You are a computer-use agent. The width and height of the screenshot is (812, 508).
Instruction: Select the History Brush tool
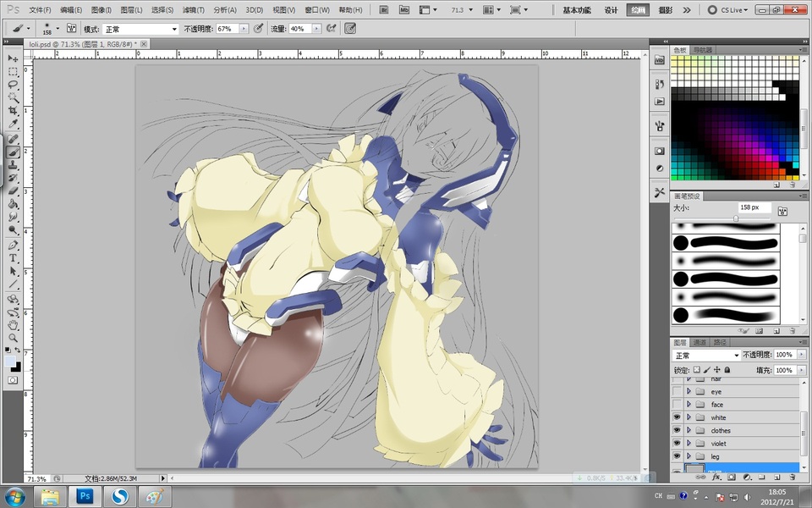[13, 178]
